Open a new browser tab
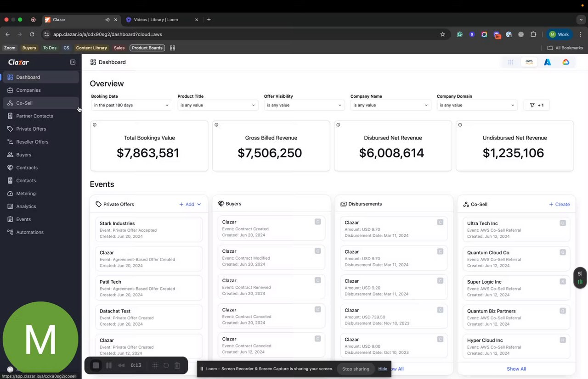Image resolution: width=588 pixels, height=379 pixels. [x=209, y=20]
